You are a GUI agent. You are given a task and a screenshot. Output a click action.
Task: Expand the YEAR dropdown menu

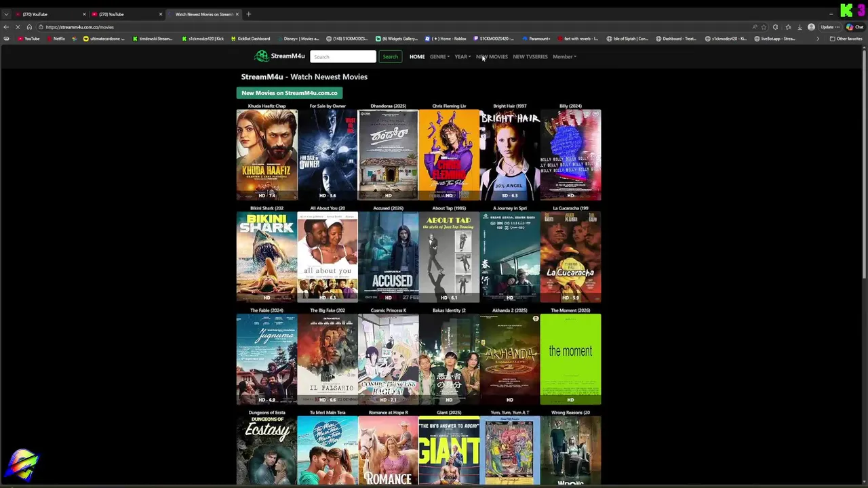pos(462,57)
